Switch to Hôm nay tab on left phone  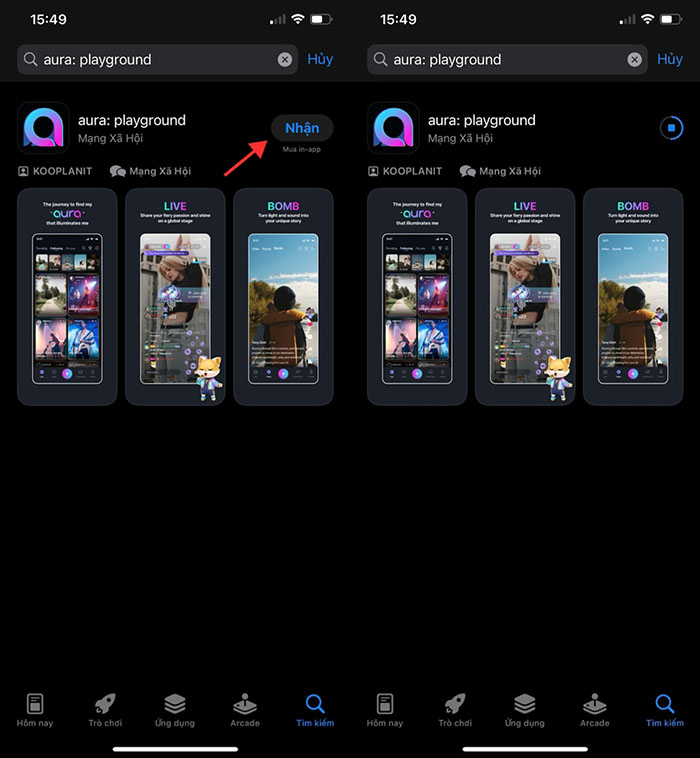[35, 709]
